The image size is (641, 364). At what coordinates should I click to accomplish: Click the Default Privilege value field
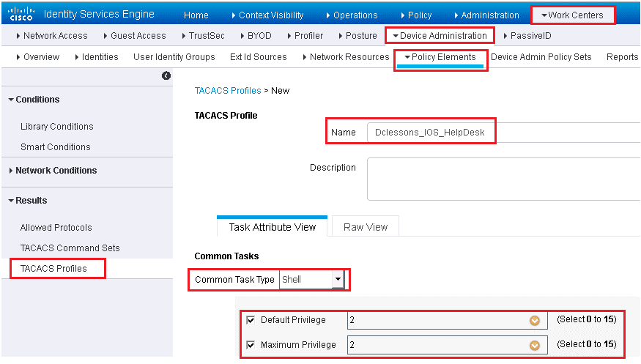pos(447,320)
